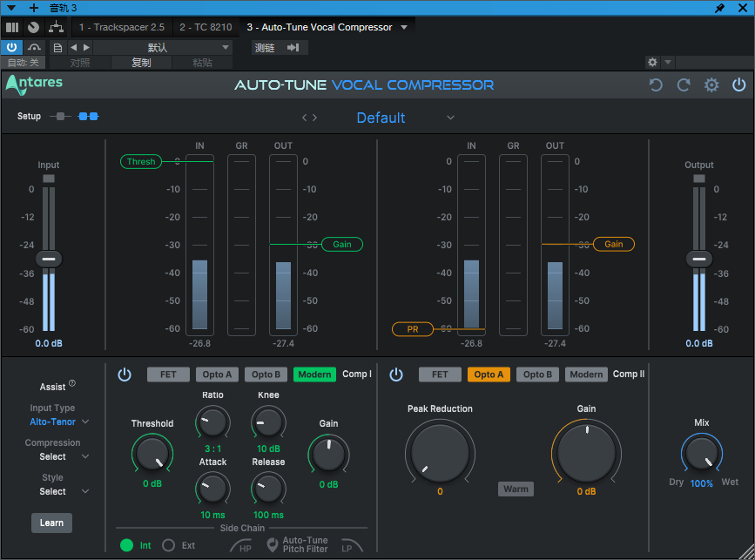This screenshot has width=755, height=560.
Task: Load previous host preset triangle
Action: click(74, 47)
